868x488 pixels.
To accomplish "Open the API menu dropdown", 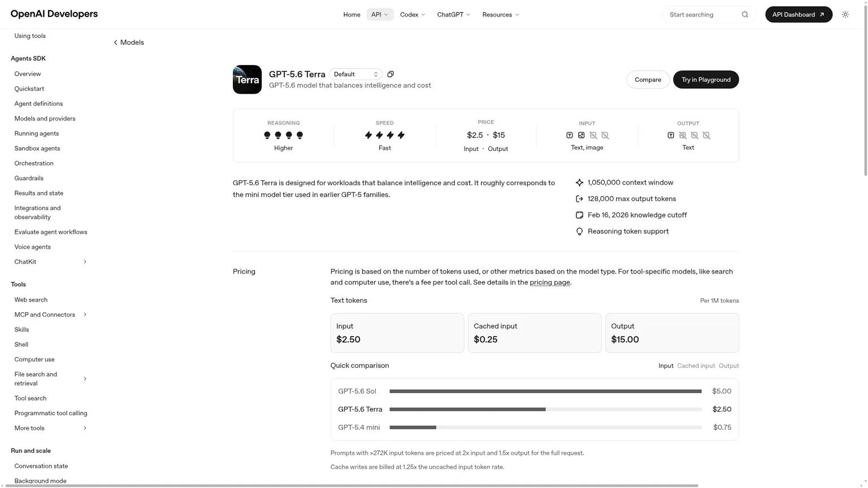I will 380,15.
